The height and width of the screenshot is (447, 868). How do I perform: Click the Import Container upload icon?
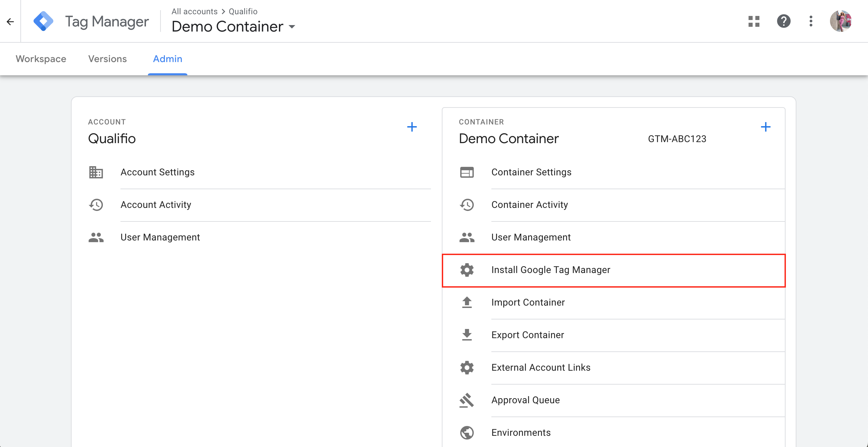(467, 302)
